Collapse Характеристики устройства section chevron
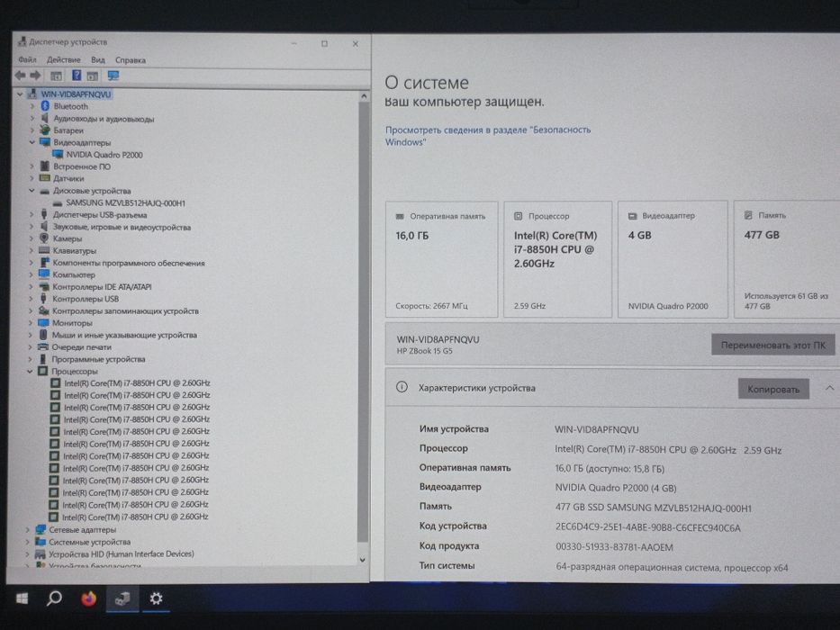This screenshot has width=840, height=630. pyautogui.click(x=829, y=388)
